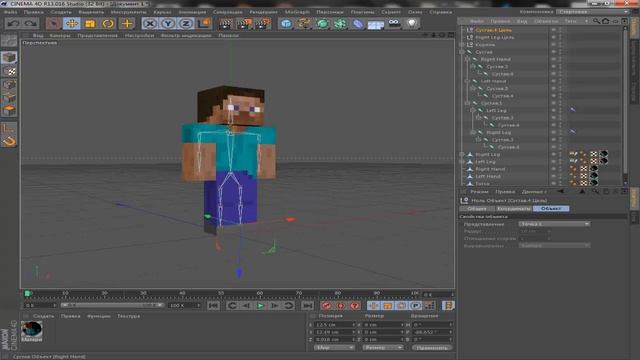Switch to the Координаты tab
This screenshot has width=640, height=360.
pos(513,209)
